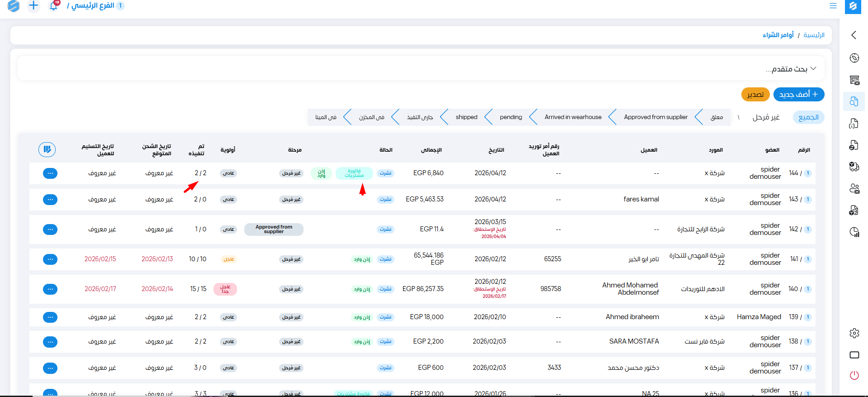The height and width of the screenshot is (397, 868).
Task: Click the purchase orders breadcrumb link
Action: [x=778, y=35]
